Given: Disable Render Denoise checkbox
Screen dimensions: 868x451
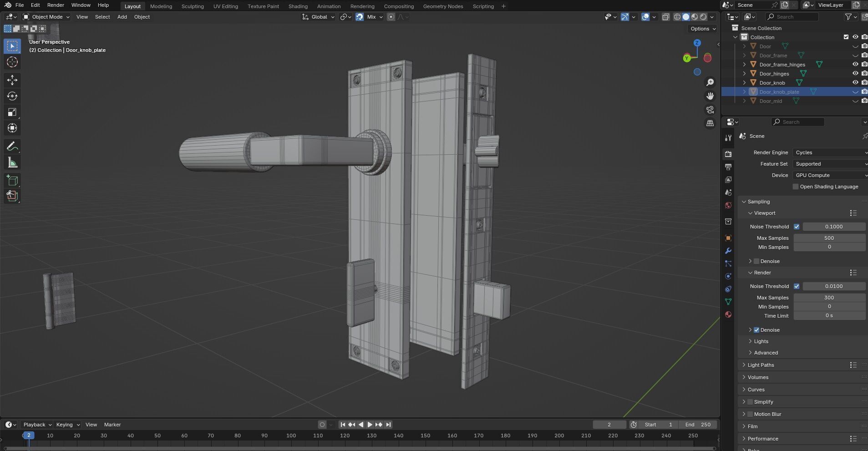Looking at the screenshot, I should [756, 330].
